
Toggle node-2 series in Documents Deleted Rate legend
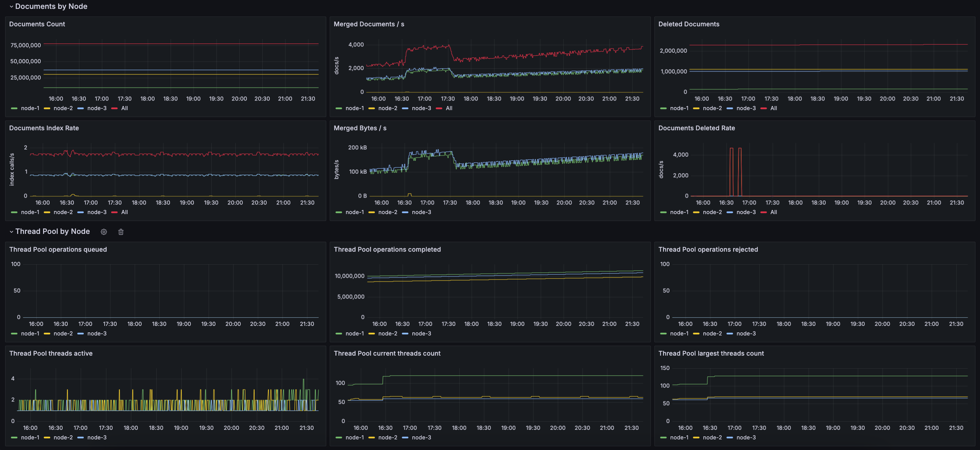pyautogui.click(x=712, y=212)
